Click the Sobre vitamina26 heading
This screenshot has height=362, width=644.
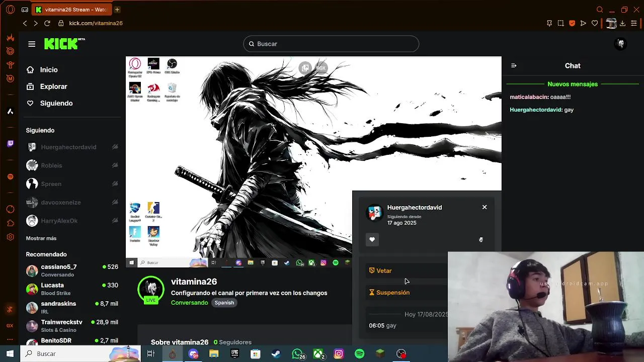coord(180,342)
